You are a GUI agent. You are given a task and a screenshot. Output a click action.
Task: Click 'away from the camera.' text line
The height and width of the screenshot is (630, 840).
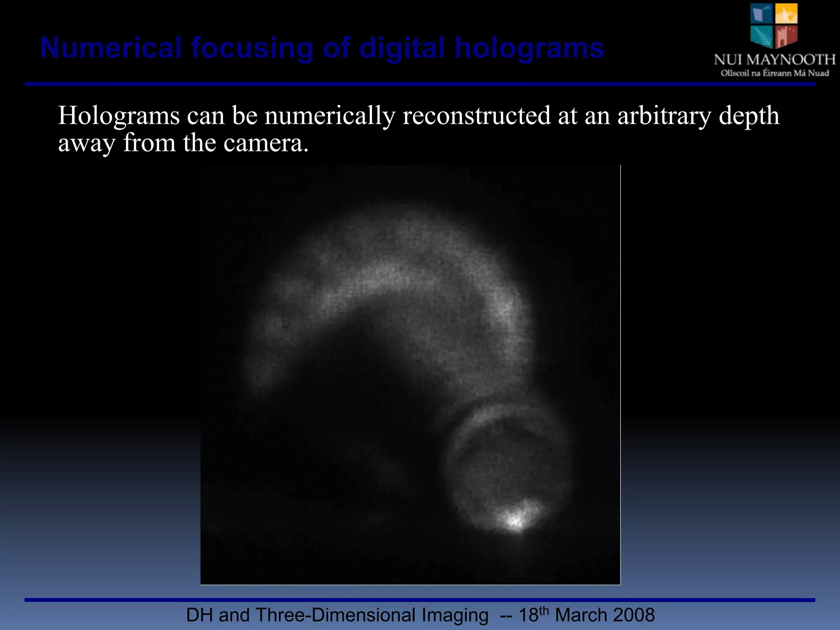coord(183,143)
